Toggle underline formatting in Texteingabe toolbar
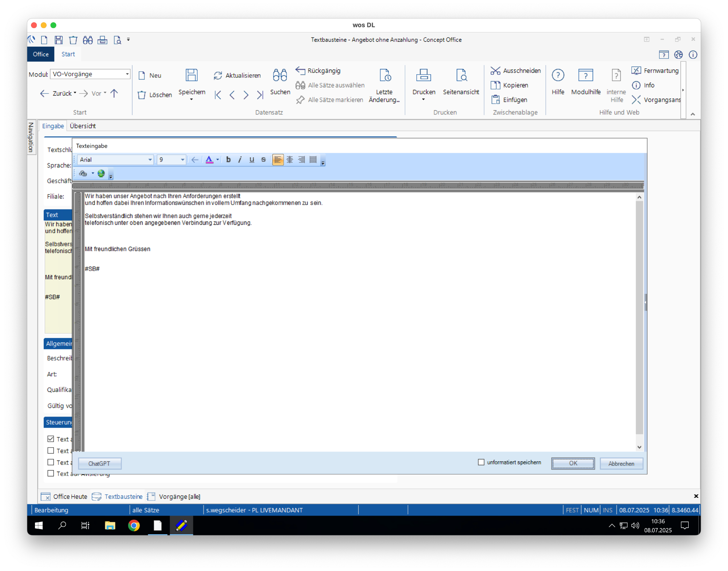728x571 pixels. tap(252, 160)
